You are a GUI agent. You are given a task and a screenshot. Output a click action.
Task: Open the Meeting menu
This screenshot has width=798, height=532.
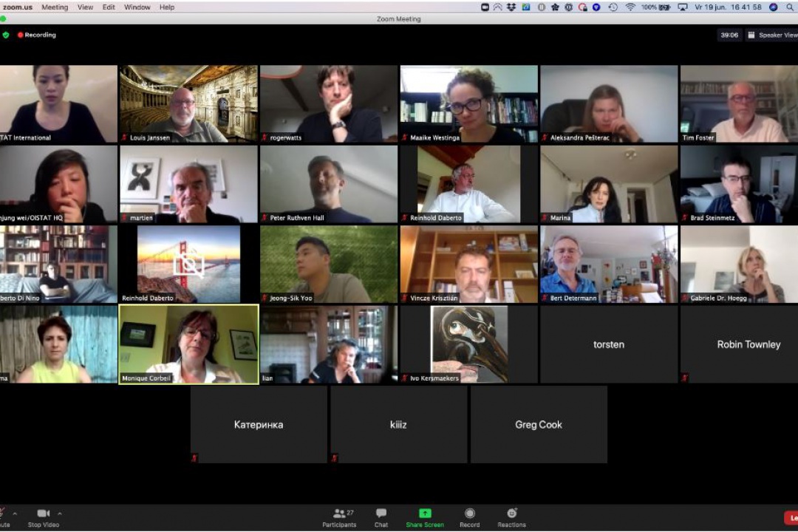point(55,7)
